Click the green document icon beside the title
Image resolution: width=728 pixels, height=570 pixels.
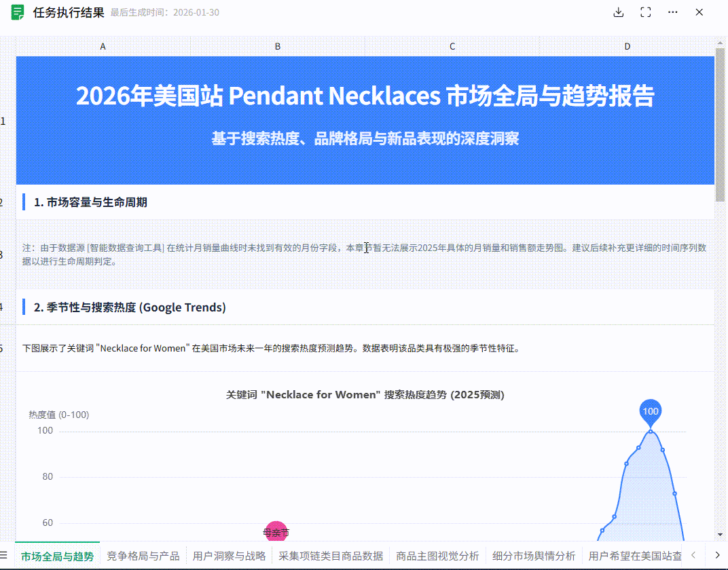click(x=18, y=12)
